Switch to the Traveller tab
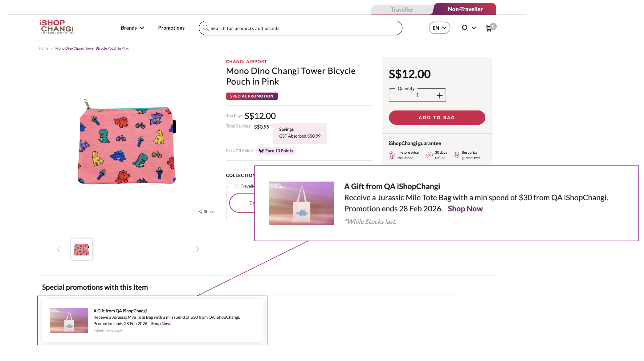 402,10
